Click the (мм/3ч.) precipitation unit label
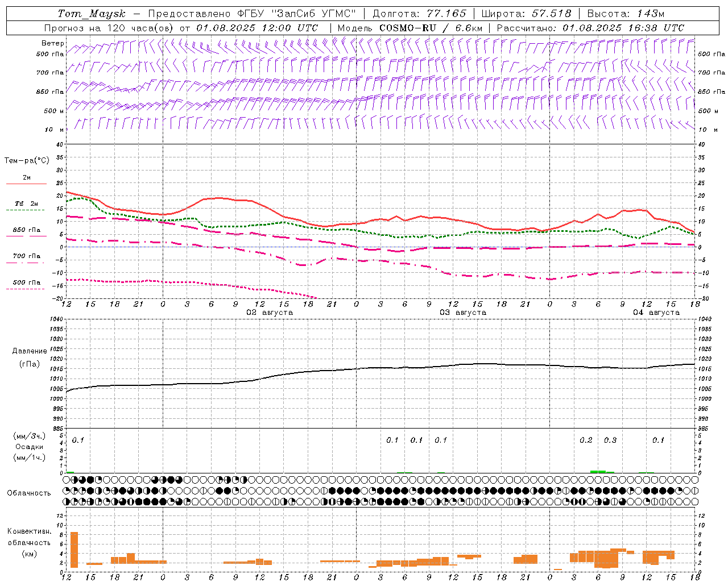 point(30,436)
